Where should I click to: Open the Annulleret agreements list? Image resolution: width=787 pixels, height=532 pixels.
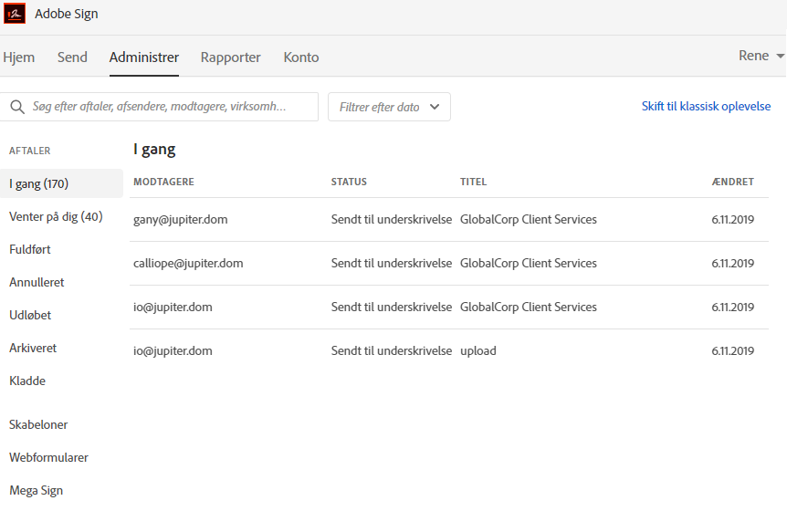click(x=37, y=282)
